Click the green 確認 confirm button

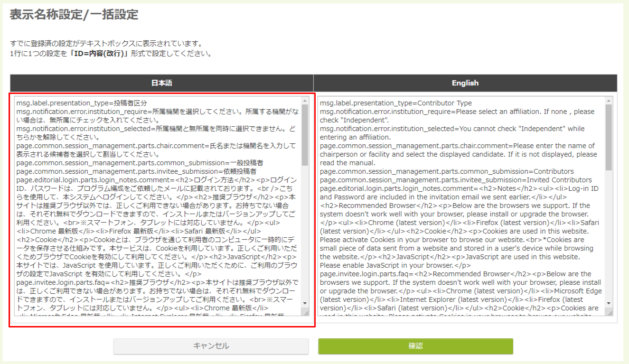coord(416,346)
